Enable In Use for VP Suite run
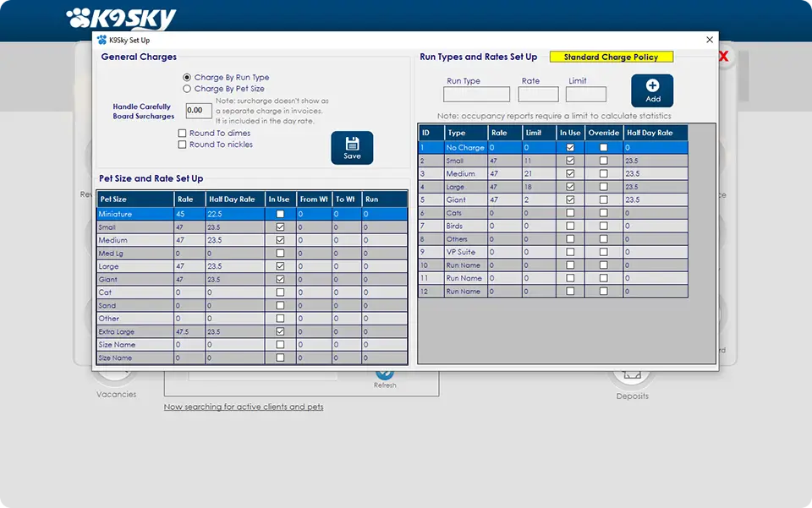Screen dimensions: 812x508 pos(570,252)
